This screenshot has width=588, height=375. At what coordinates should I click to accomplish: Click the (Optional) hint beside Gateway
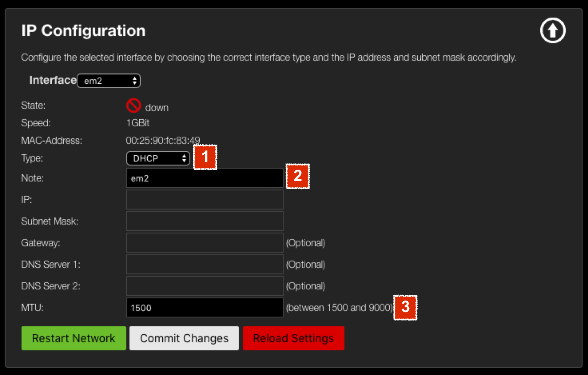pyautogui.click(x=306, y=243)
